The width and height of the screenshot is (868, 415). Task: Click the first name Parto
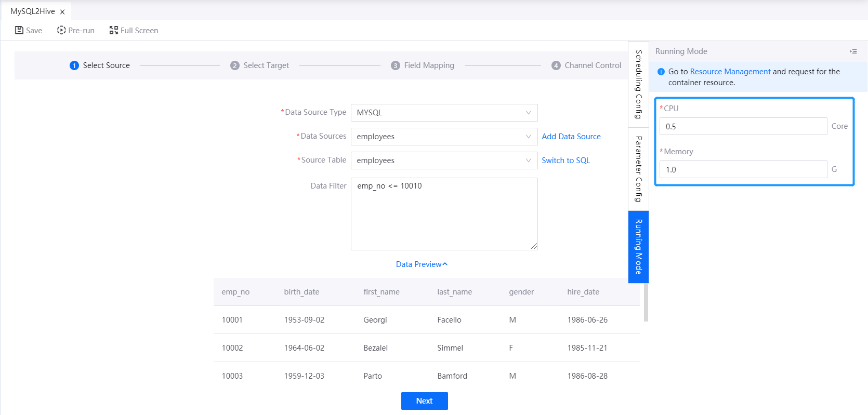pos(373,376)
